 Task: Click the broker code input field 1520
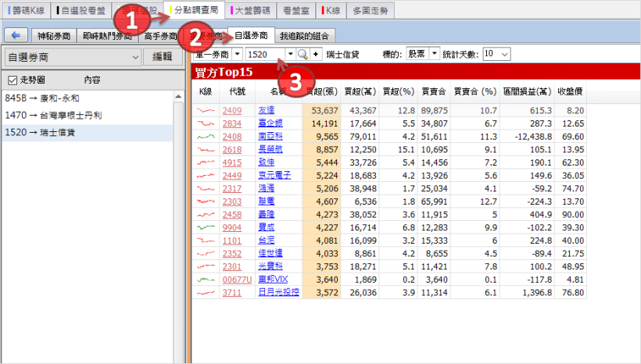[265, 55]
